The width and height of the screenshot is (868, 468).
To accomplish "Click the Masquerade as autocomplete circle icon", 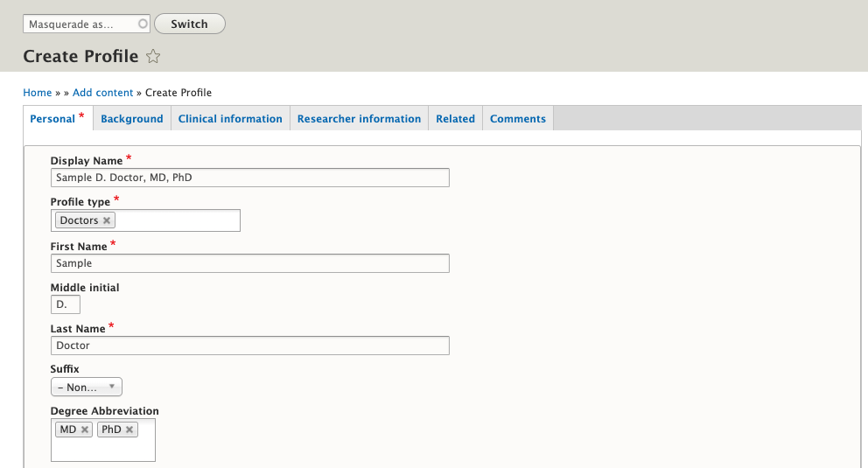I will pyautogui.click(x=143, y=24).
